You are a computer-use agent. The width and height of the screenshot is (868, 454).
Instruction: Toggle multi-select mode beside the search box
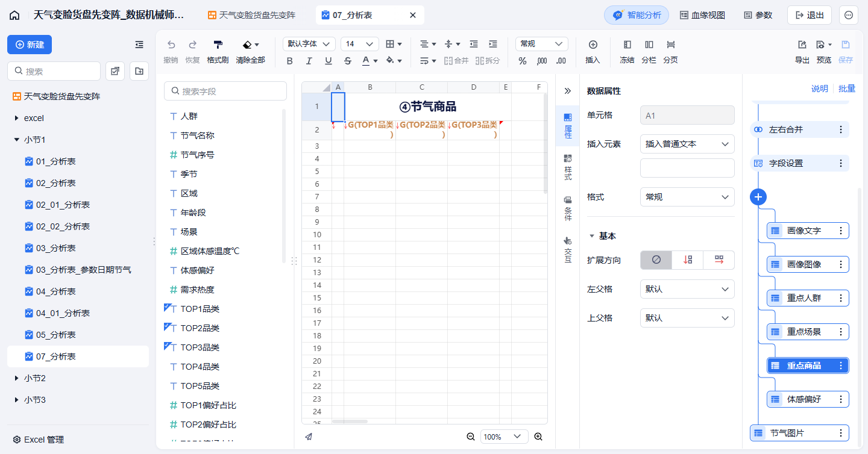(x=115, y=71)
